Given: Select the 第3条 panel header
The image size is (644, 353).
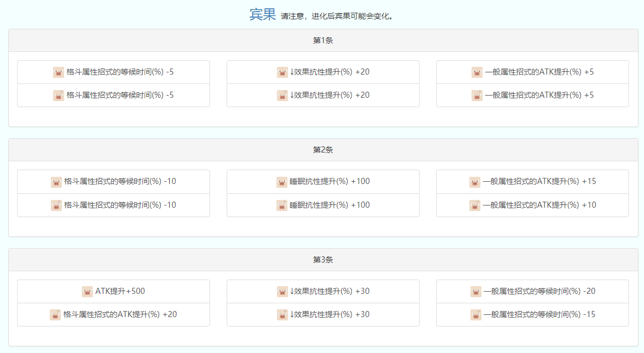Looking at the screenshot, I should tap(323, 260).
